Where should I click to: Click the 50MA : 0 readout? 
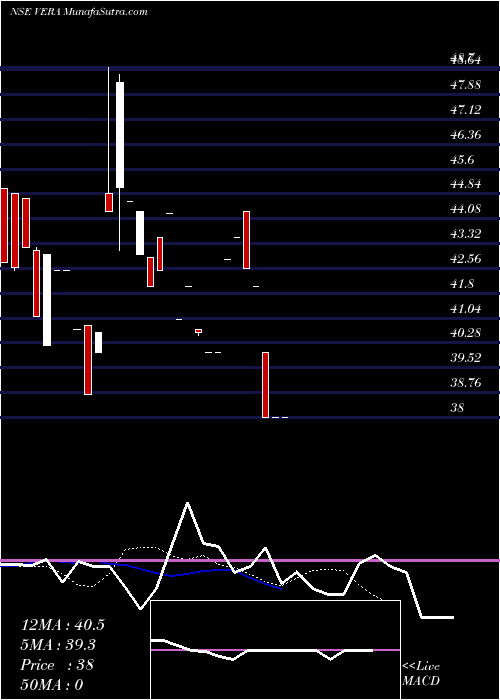pyautogui.click(x=52, y=685)
